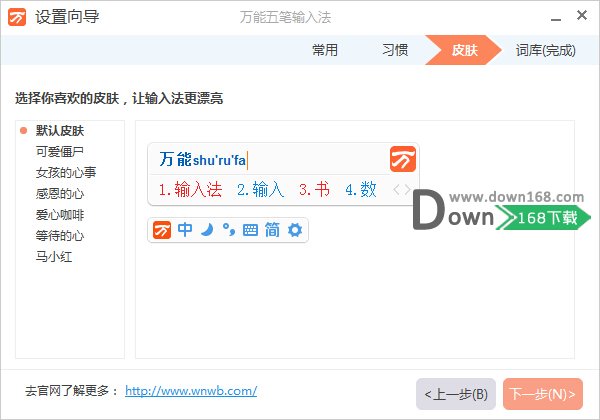Toggle the Chinese mode 中 icon
Screen dimensions: 600x420
pyautogui.click(x=185, y=230)
